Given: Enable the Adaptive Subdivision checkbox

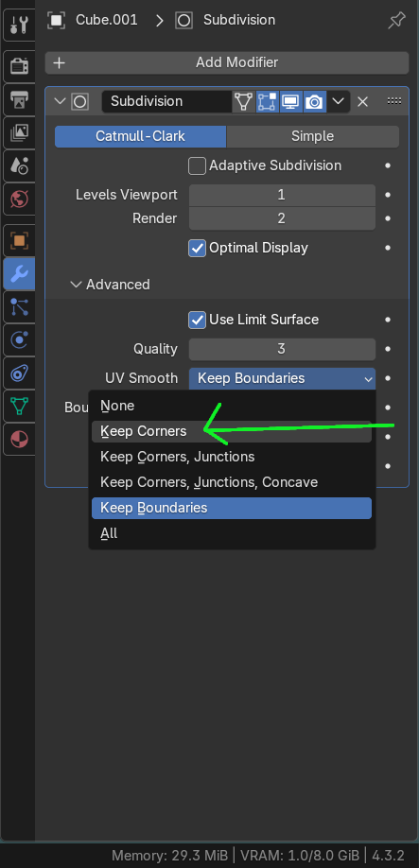Looking at the screenshot, I should click(197, 165).
